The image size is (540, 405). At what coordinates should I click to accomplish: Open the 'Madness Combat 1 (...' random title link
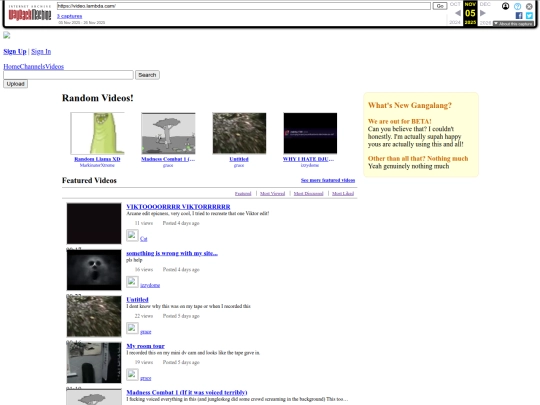168,159
